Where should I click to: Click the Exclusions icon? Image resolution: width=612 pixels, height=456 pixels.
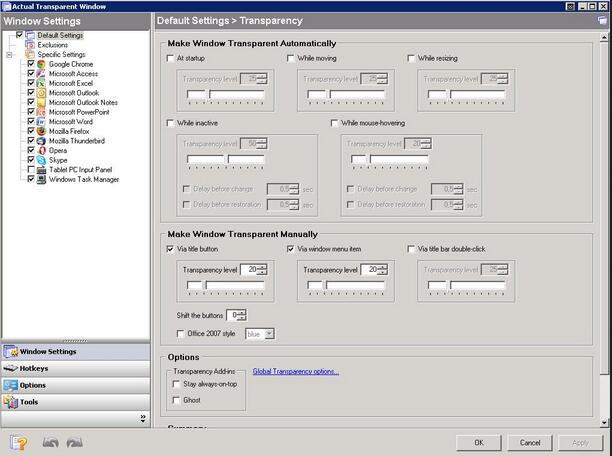30,45
